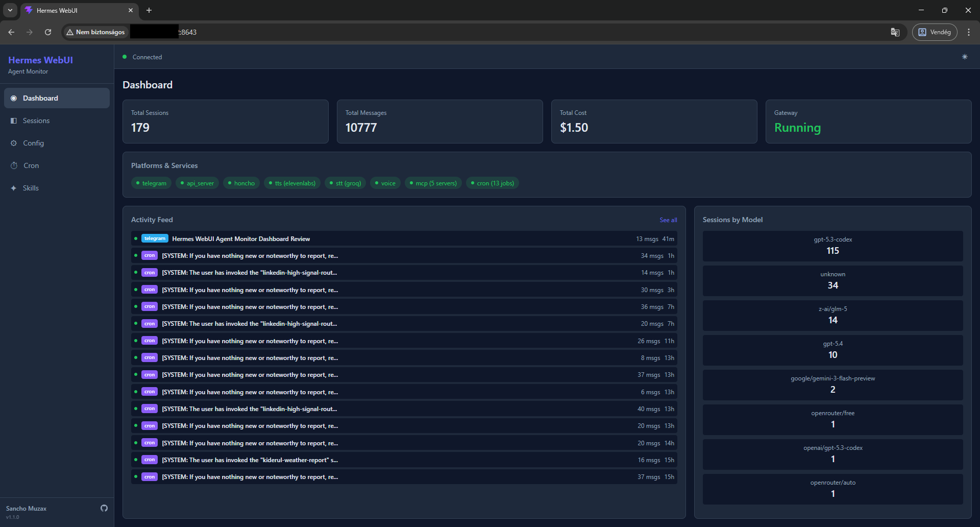Open linkedin-high-signal entry with 20 msgs 7h

[404, 324]
